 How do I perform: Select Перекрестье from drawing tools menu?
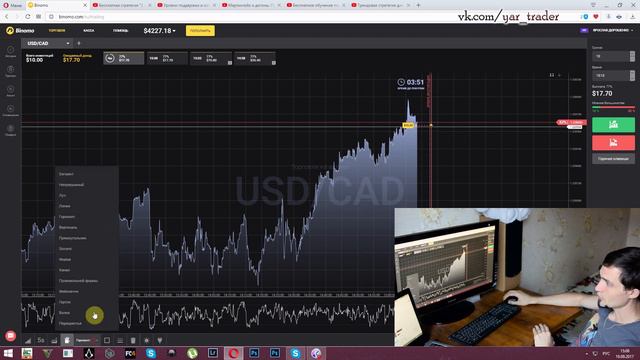(70, 323)
